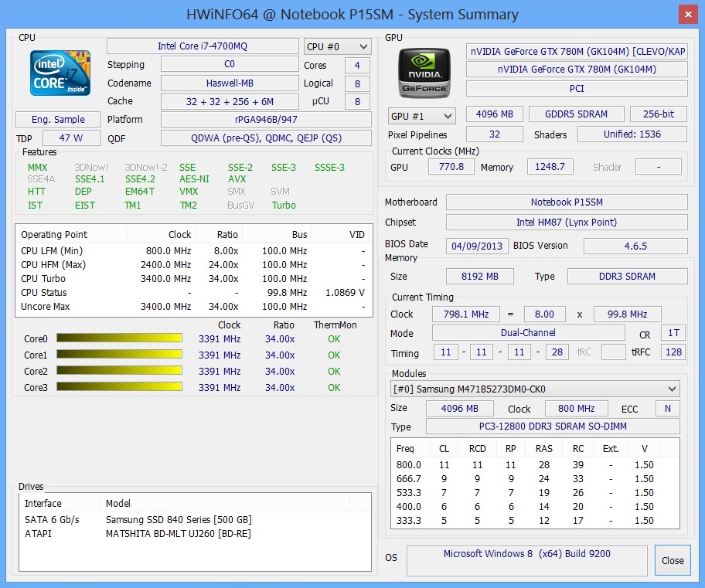Select the CPU Turbo row
This screenshot has width=705, height=588.
click(x=193, y=279)
